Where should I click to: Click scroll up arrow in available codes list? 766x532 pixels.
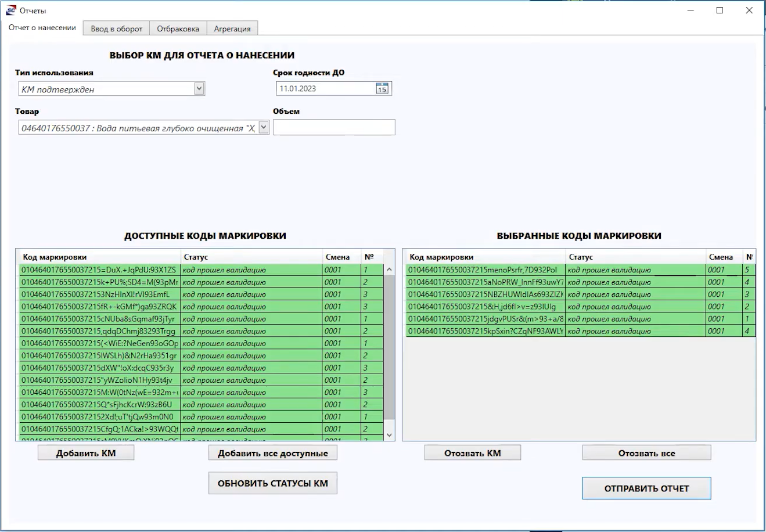click(389, 270)
